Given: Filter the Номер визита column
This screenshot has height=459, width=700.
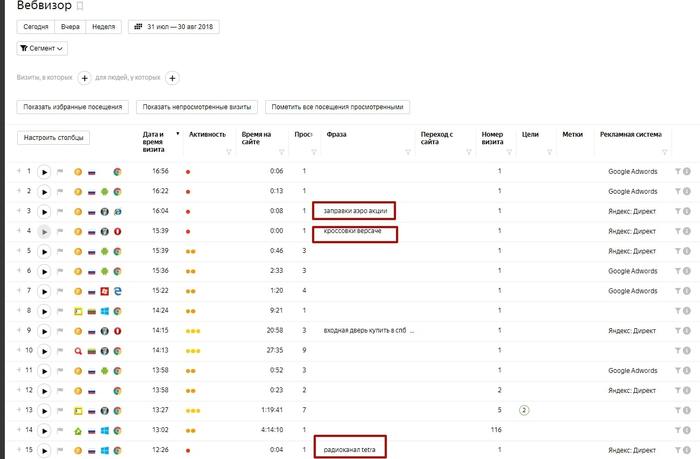Looking at the screenshot, I should (x=509, y=152).
